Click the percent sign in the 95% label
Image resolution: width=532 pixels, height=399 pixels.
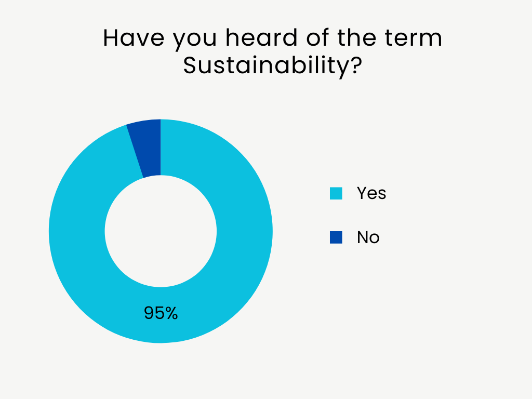click(x=171, y=313)
